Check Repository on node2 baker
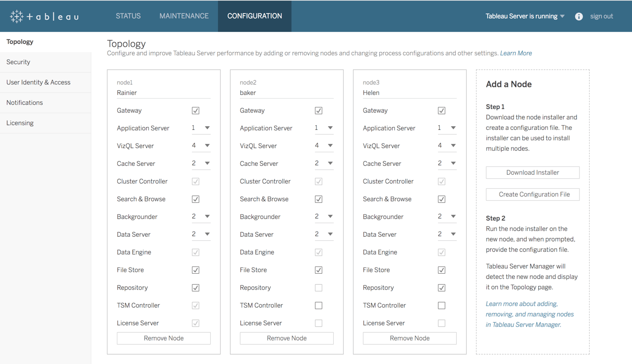 pyautogui.click(x=319, y=288)
